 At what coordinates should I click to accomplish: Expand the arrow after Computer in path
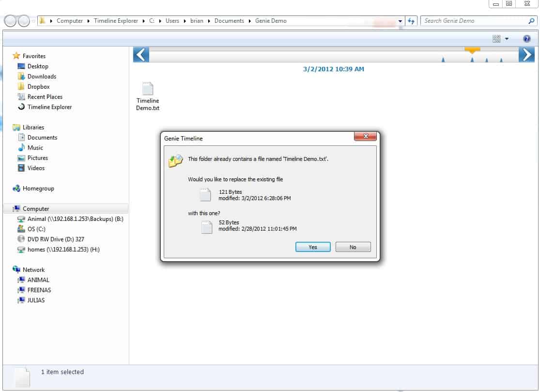click(89, 21)
